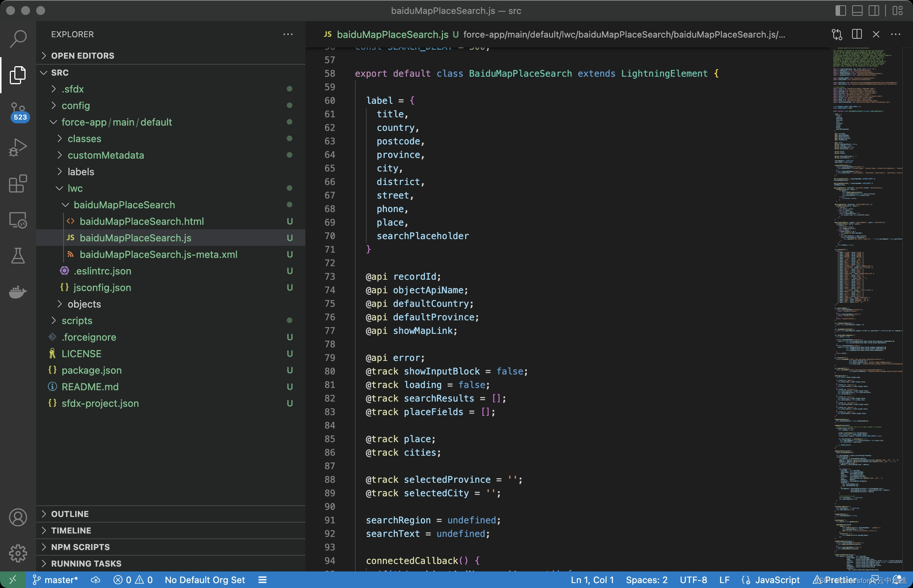The width and height of the screenshot is (913, 588).
Task: Click the Open Changes compare icon
Action: click(x=837, y=34)
